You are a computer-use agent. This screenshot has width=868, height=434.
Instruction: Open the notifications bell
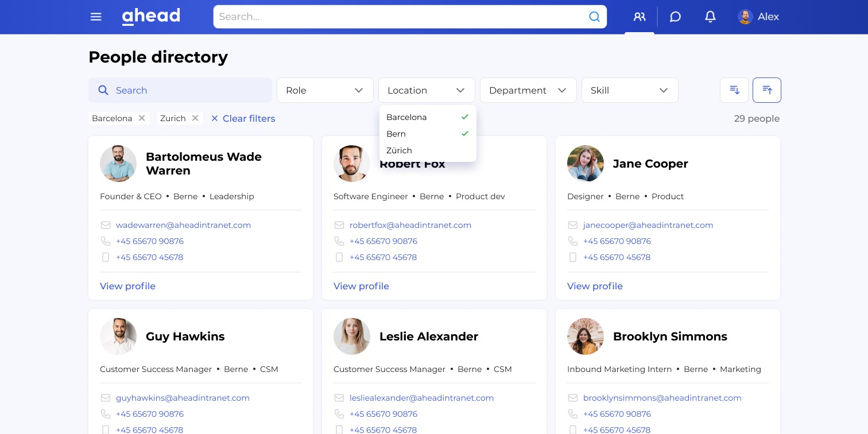[x=710, y=17]
